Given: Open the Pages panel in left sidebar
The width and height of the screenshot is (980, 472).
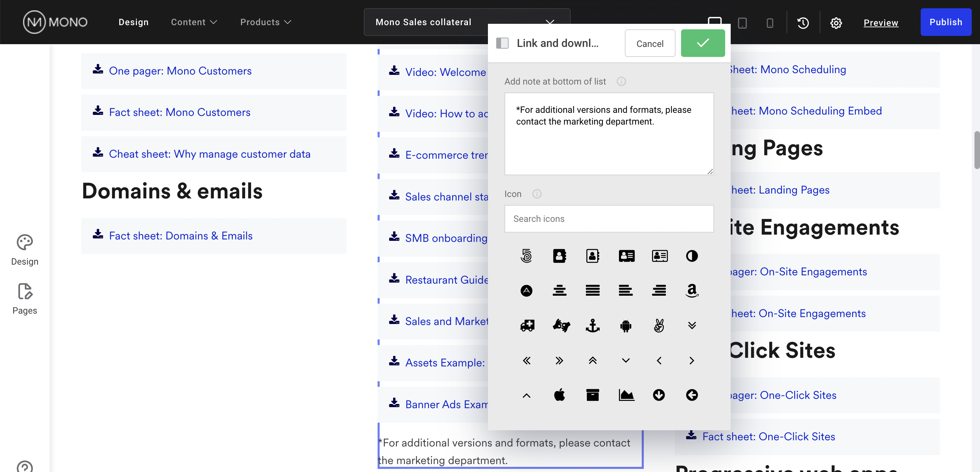Looking at the screenshot, I should point(25,299).
